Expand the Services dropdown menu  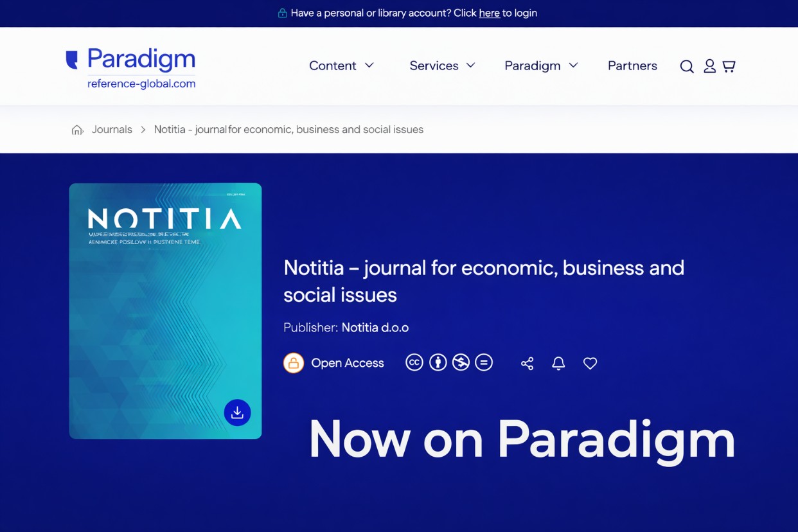point(442,66)
